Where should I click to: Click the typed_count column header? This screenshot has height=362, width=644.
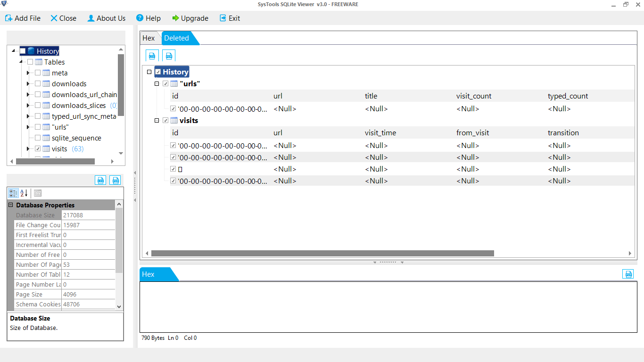point(568,96)
